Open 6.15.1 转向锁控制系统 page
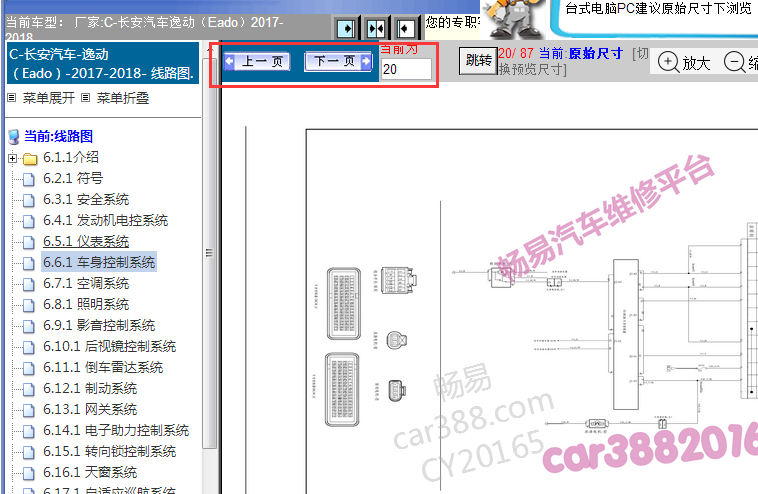 click(x=109, y=451)
